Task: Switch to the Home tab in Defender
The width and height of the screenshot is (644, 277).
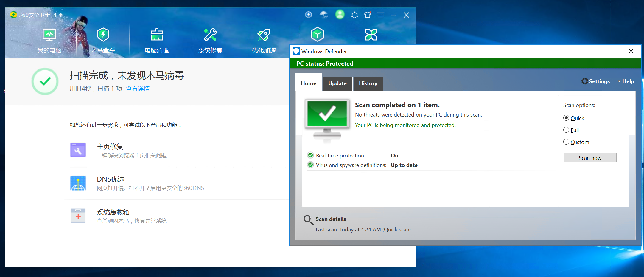Action: click(x=309, y=83)
